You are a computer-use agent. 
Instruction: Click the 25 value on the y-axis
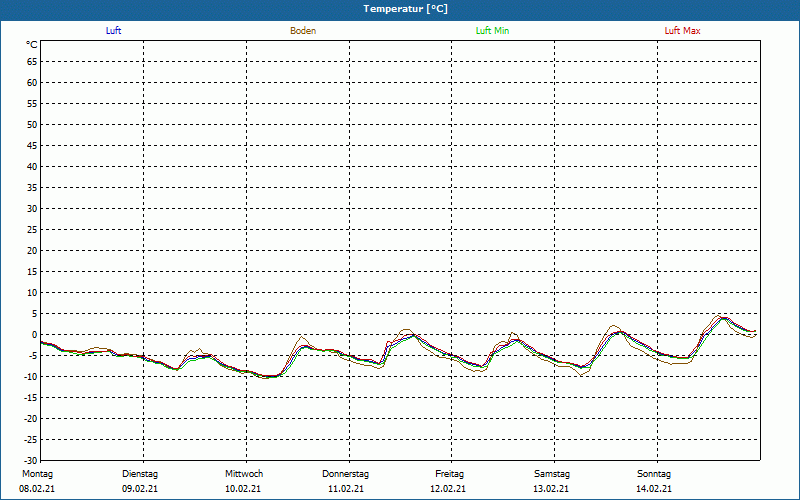(32, 230)
